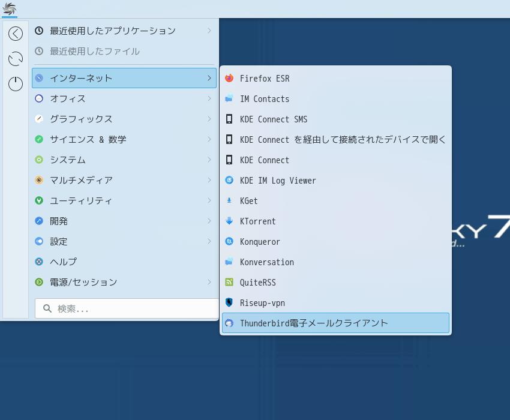
Task: Click the オフィス category icon
Action: 39,98
